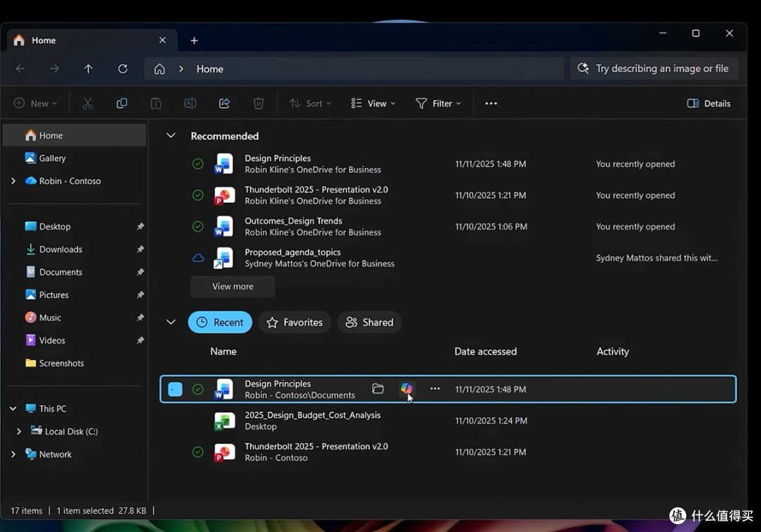Expand the Robin - Contoso tree node

coord(13,181)
